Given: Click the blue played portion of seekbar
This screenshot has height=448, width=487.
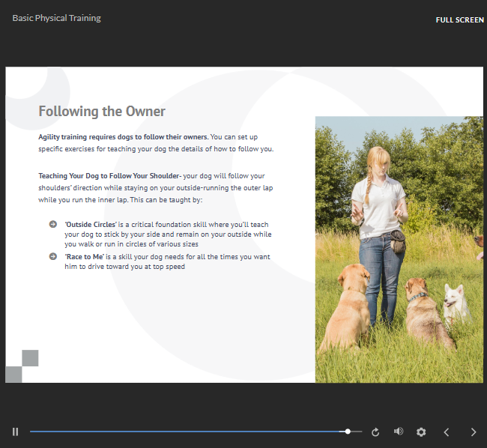Looking at the screenshot, I should [187, 432].
